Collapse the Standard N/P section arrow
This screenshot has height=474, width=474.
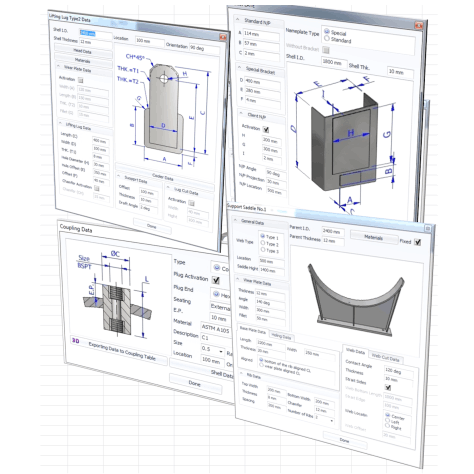click(238, 20)
